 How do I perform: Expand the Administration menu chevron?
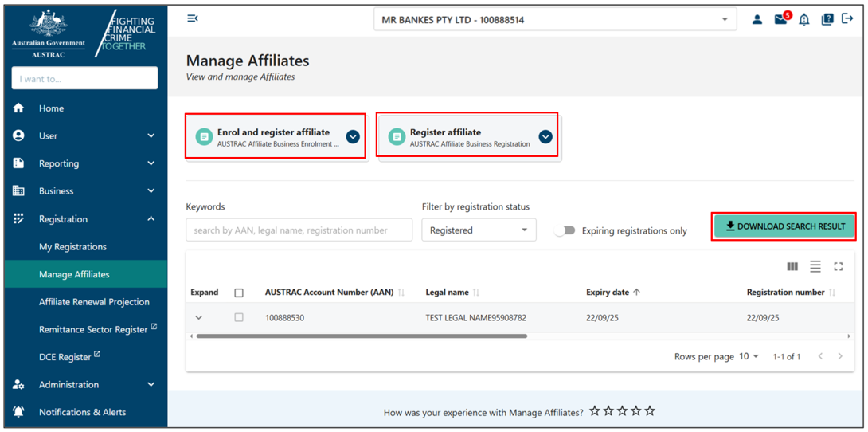151,384
